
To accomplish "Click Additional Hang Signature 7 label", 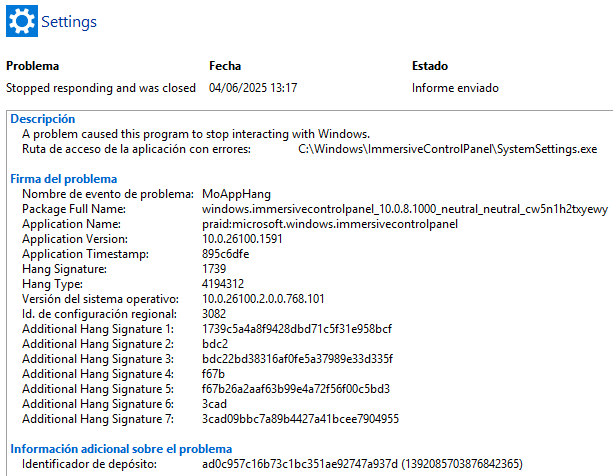I will (x=98, y=419).
